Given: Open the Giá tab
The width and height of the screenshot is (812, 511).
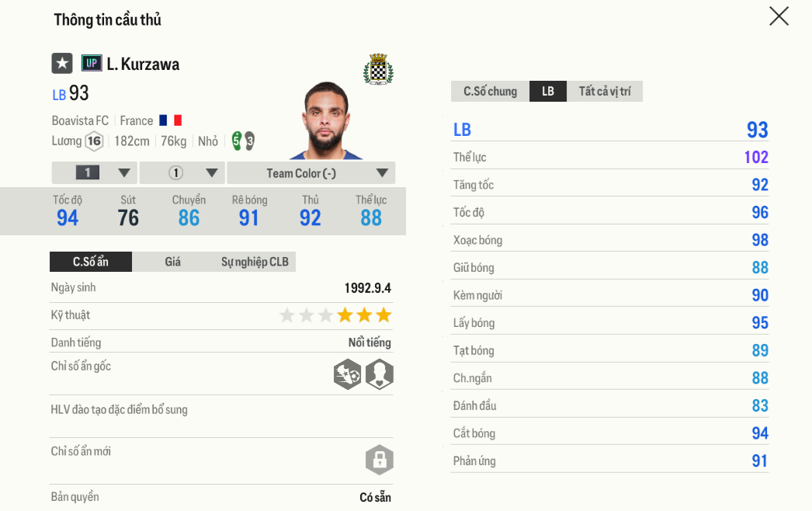Looking at the screenshot, I should 172,262.
